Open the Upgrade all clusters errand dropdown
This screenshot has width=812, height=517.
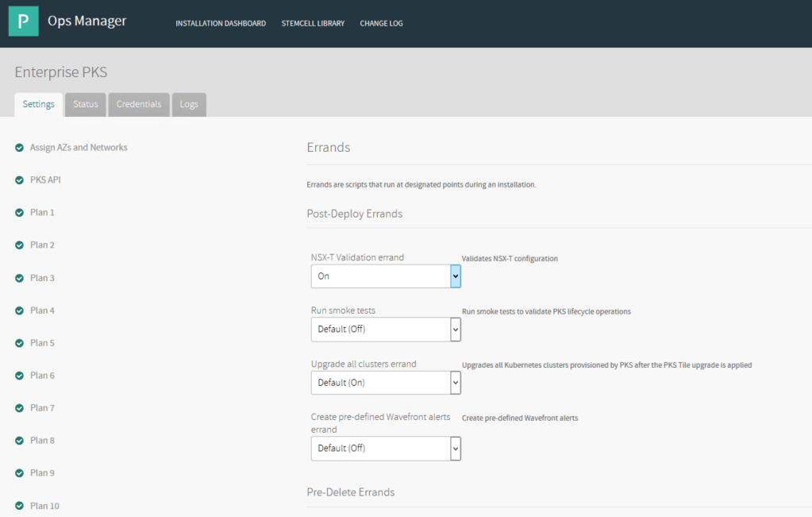tap(385, 383)
